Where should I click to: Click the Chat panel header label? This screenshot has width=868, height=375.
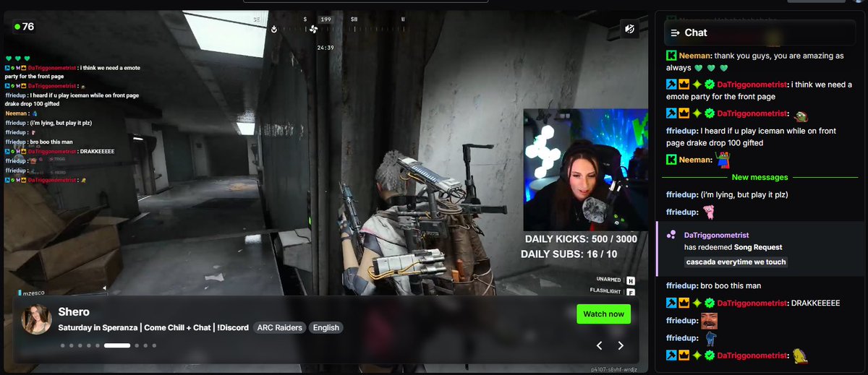coord(696,33)
